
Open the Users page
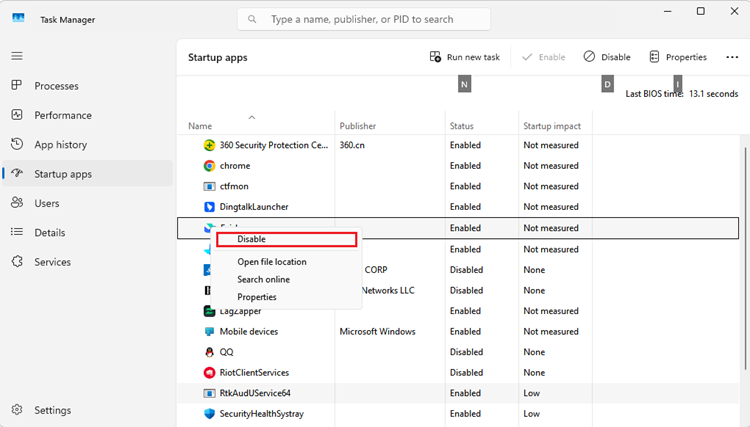click(x=46, y=203)
